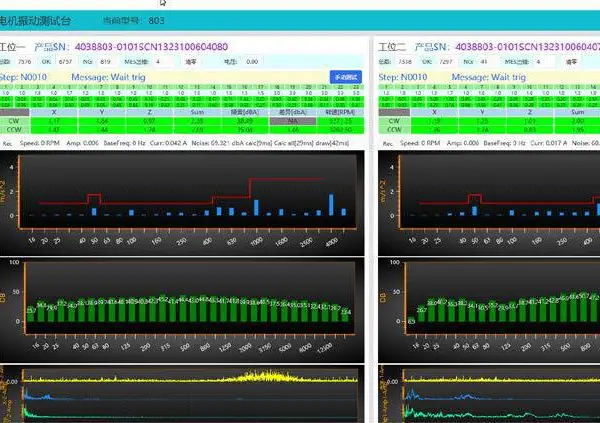The height and width of the screenshot is (423, 600).
Task: Select station two product SN starting 4038803
Action: (x=527, y=47)
